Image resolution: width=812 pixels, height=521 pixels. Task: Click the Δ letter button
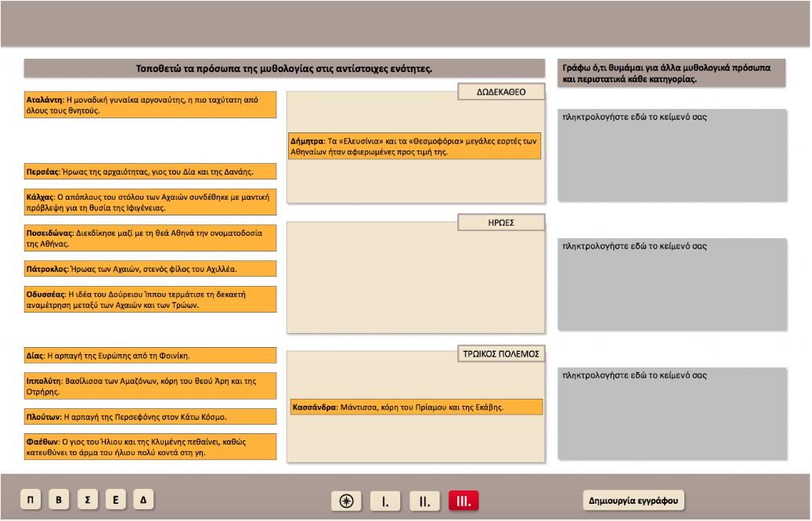coord(143,500)
